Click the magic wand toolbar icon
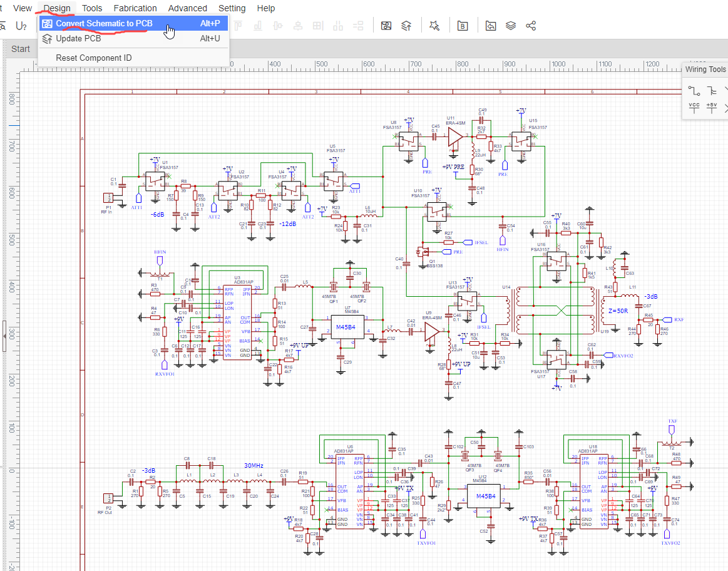The image size is (728, 571). [x=434, y=26]
